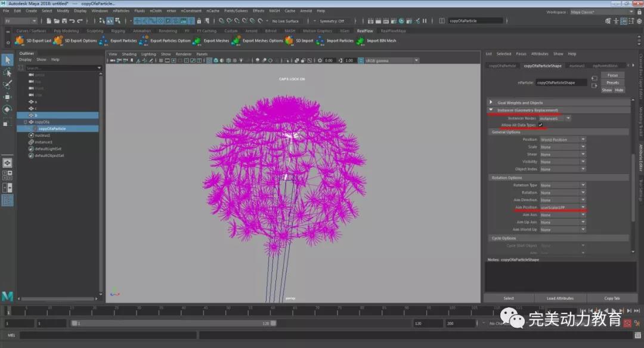Open the Position dropdown set to World Position

(562, 140)
